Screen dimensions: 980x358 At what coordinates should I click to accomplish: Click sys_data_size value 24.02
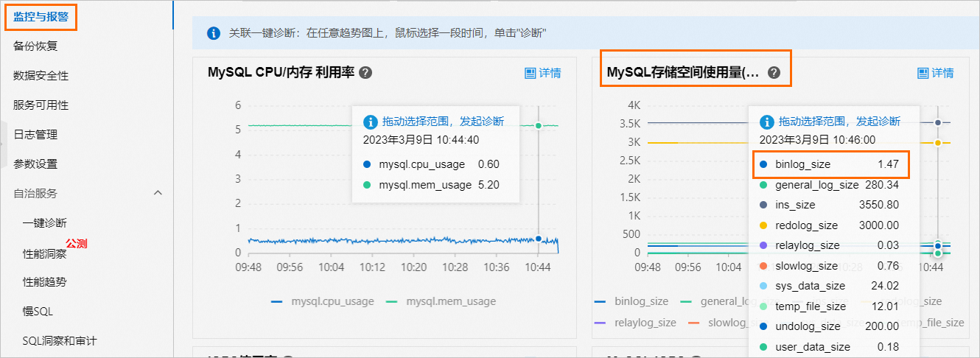pos(885,286)
